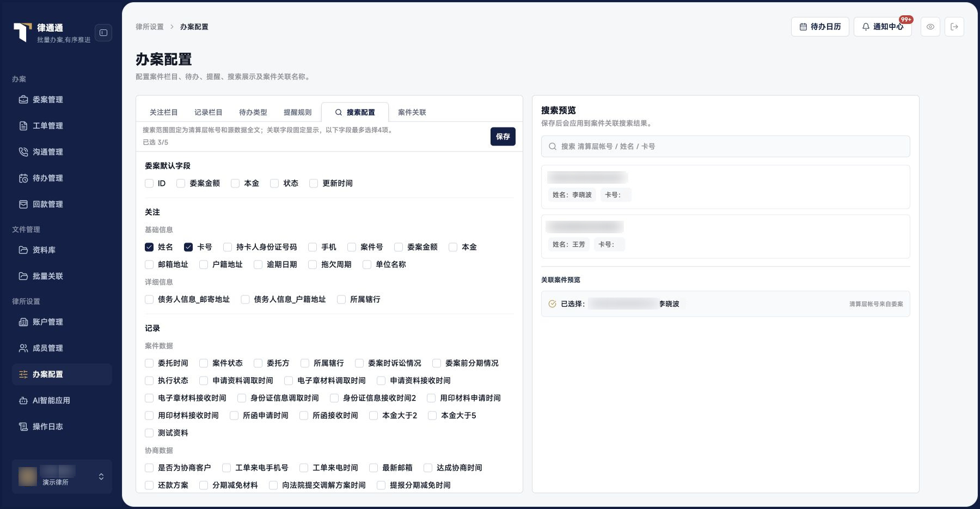Click the search magnifier icon in 搜索预览

tap(553, 147)
